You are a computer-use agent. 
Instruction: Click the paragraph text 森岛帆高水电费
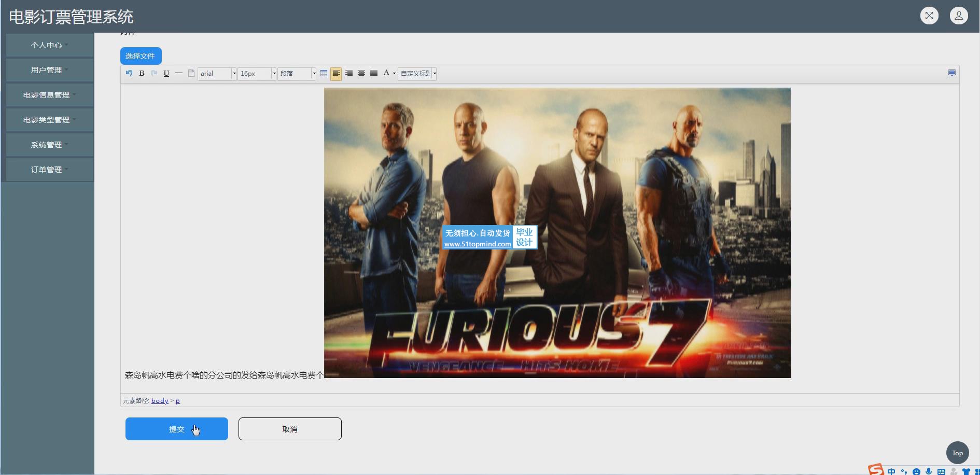pyautogui.click(x=225, y=375)
